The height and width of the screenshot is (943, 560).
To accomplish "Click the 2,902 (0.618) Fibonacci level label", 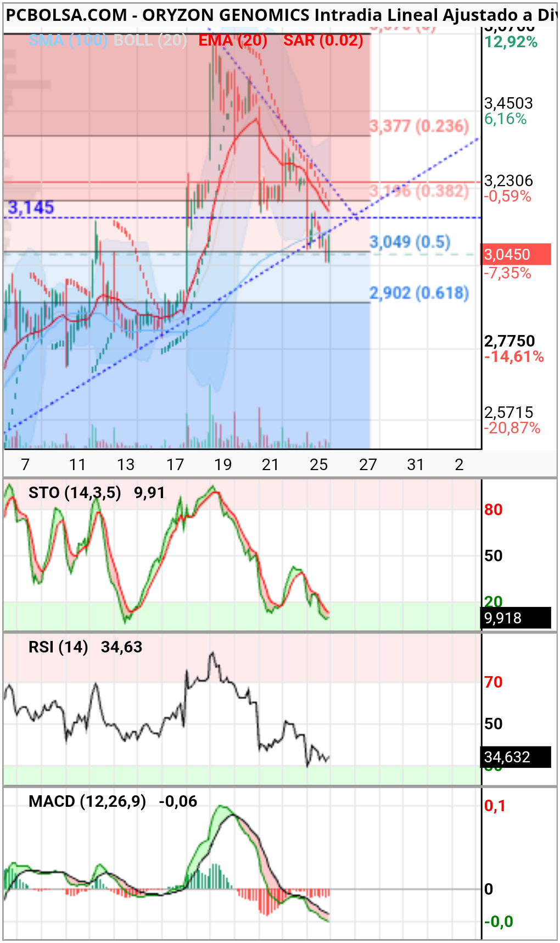I will (419, 293).
